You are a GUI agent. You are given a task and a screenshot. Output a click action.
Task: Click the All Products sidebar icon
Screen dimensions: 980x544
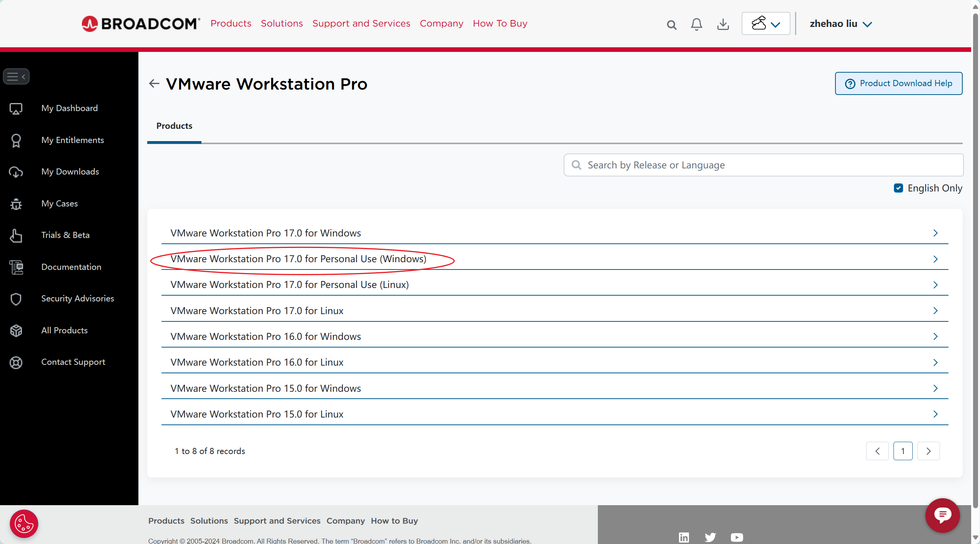[16, 329]
